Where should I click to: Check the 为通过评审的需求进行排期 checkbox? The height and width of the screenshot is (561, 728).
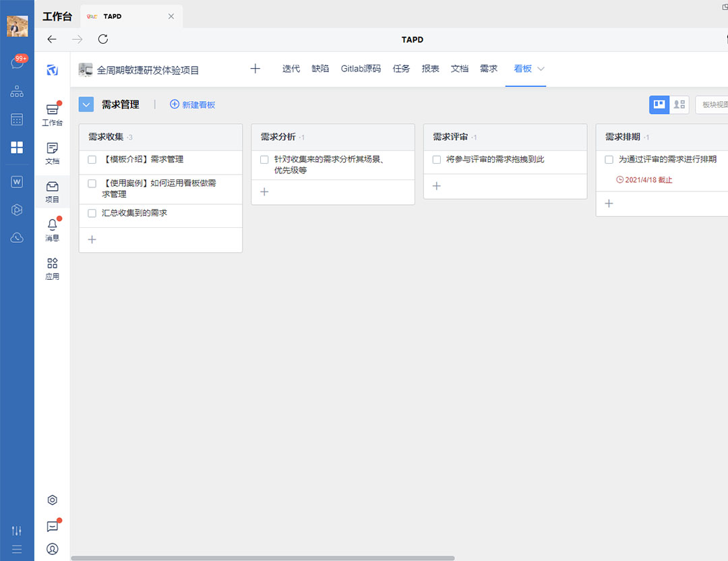tap(609, 160)
